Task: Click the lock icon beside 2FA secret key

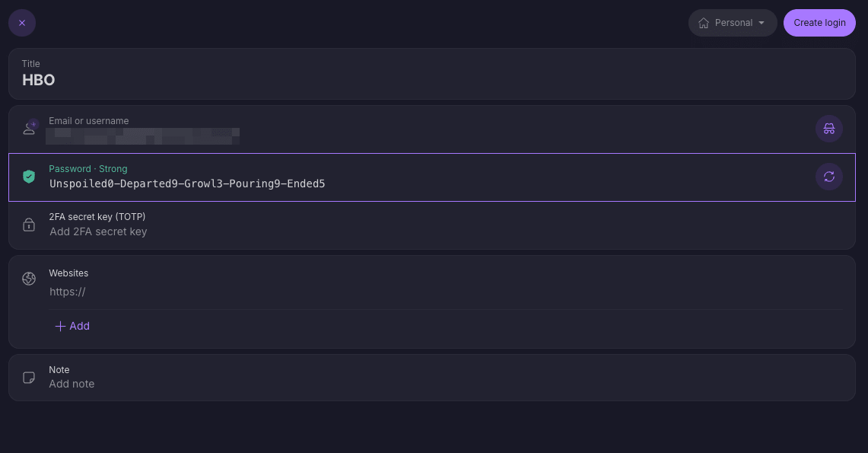Action: [x=29, y=225]
